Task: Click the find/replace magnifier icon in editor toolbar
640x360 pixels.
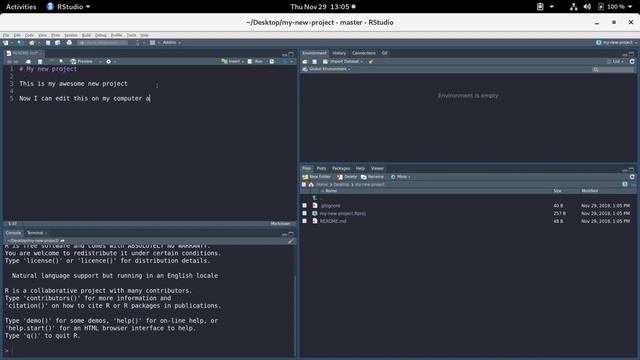Action: point(61,62)
